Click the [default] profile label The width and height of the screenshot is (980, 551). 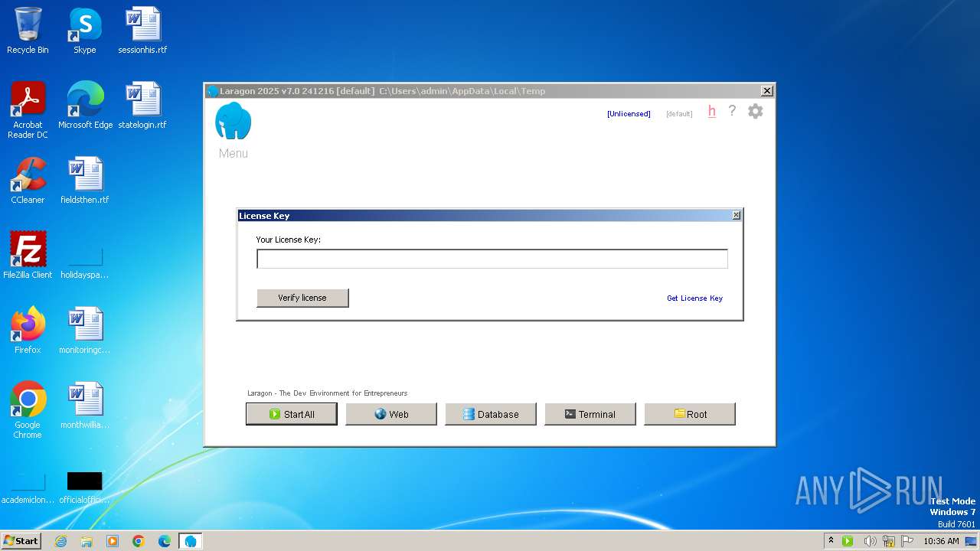coord(679,114)
